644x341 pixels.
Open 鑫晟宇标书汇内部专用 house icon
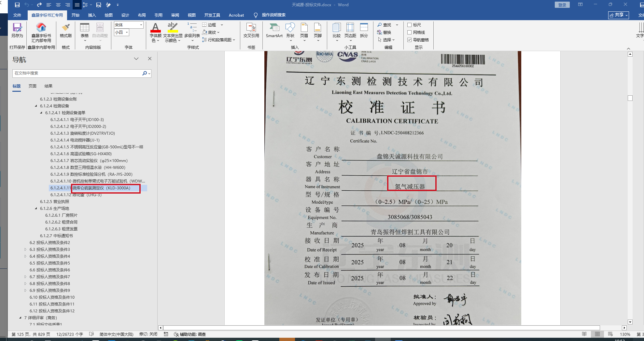[x=41, y=27]
